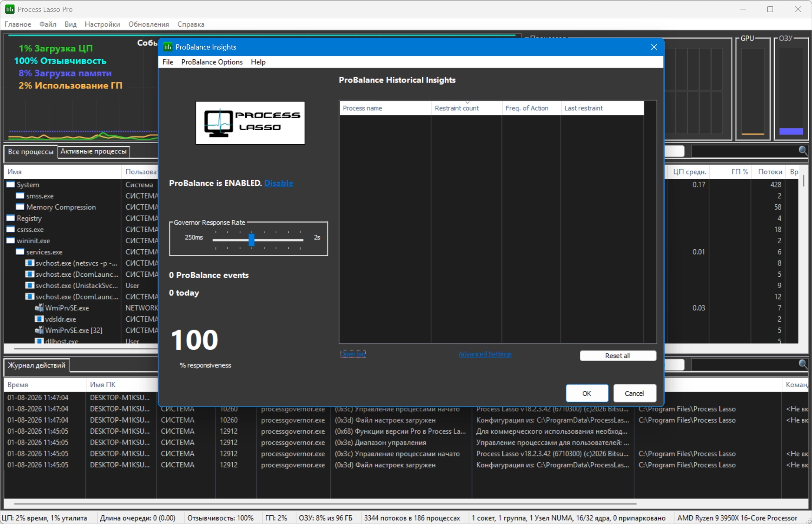Open the log via the Open log link

[x=353, y=354]
